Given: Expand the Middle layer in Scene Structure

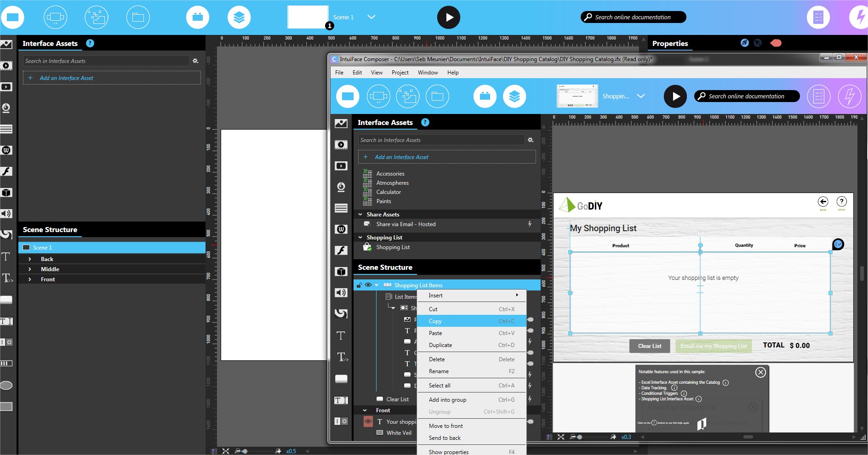Looking at the screenshot, I should 30,269.
